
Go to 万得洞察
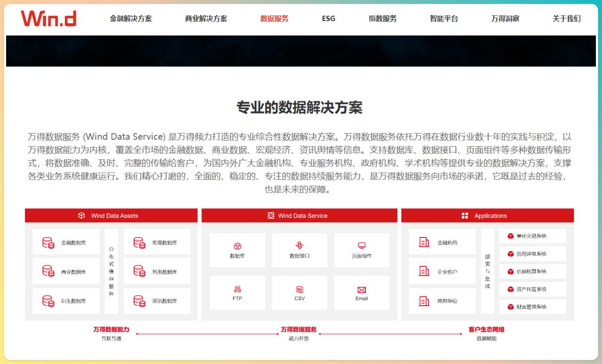506,19
